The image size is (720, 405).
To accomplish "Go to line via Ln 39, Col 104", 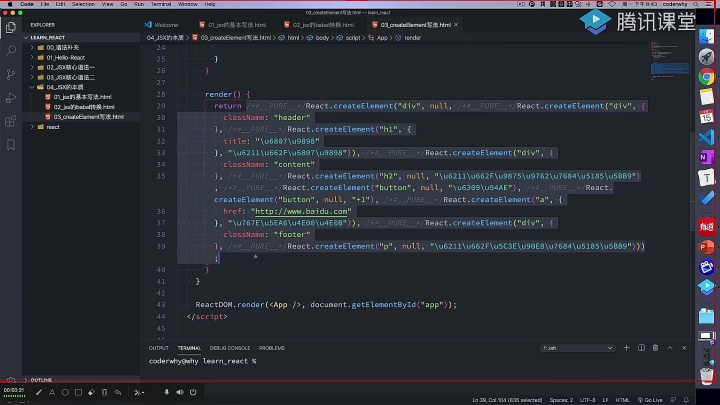I will click(507, 400).
